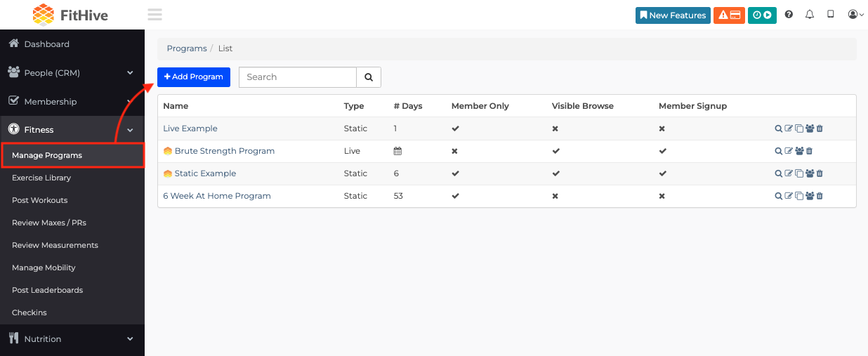868x356 pixels.
Task: Open Manage Mobility
Action: click(x=44, y=268)
